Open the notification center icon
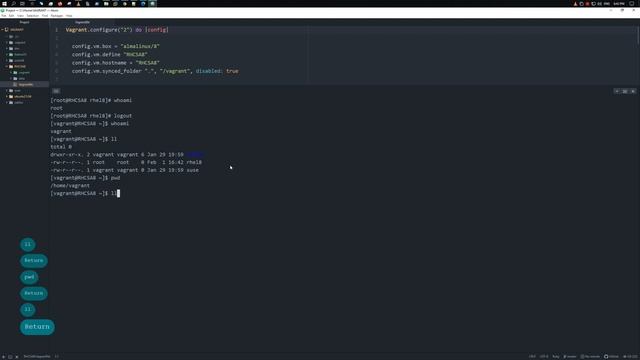The width and height of the screenshot is (640, 360). click(x=632, y=3)
